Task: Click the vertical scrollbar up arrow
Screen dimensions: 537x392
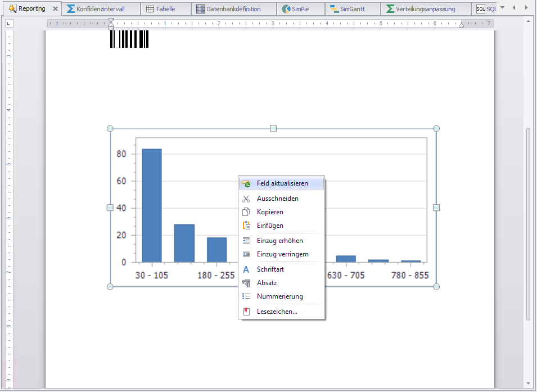Action: point(529,21)
